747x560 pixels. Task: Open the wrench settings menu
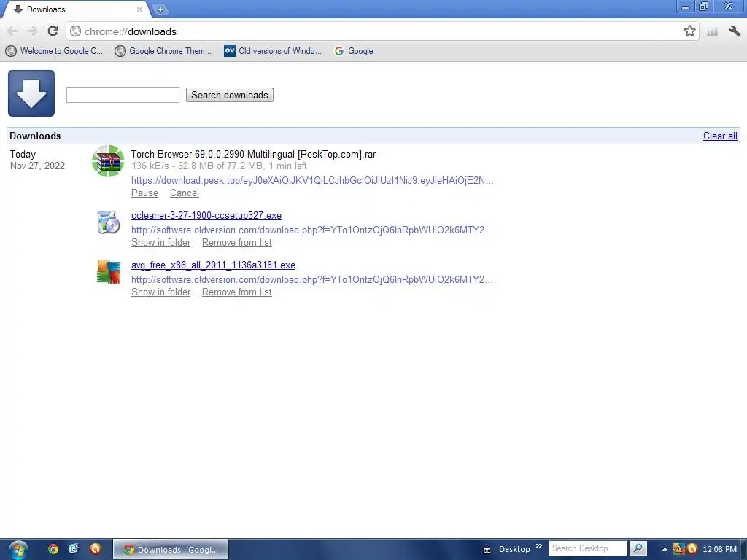(735, 31)
